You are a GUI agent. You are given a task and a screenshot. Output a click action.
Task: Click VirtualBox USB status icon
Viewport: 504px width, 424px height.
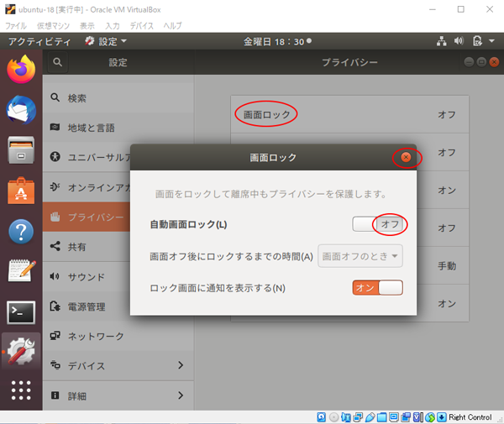(x=370, y=417)
